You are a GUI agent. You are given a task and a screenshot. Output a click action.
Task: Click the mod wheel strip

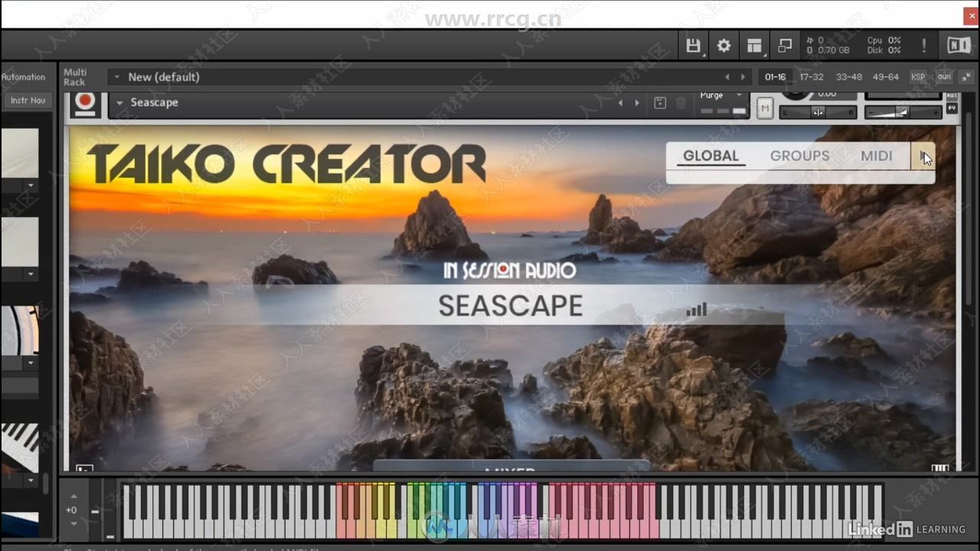tap(110, 511)
